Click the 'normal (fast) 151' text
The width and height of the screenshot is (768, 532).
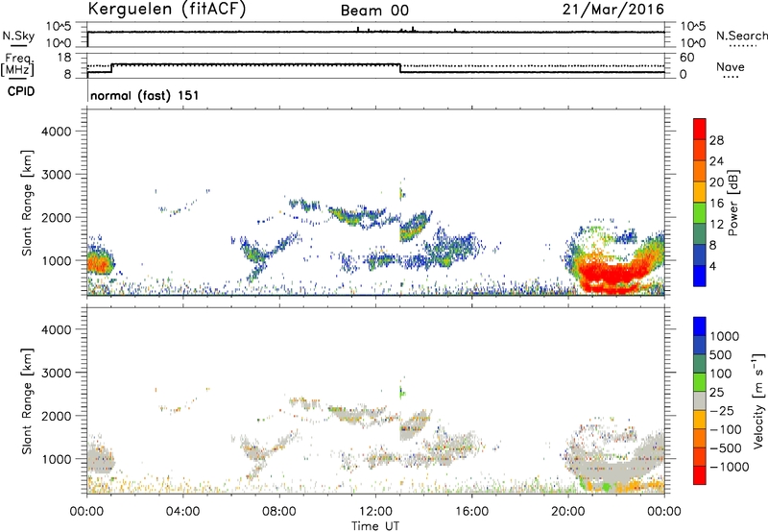(x=145, y=95)
